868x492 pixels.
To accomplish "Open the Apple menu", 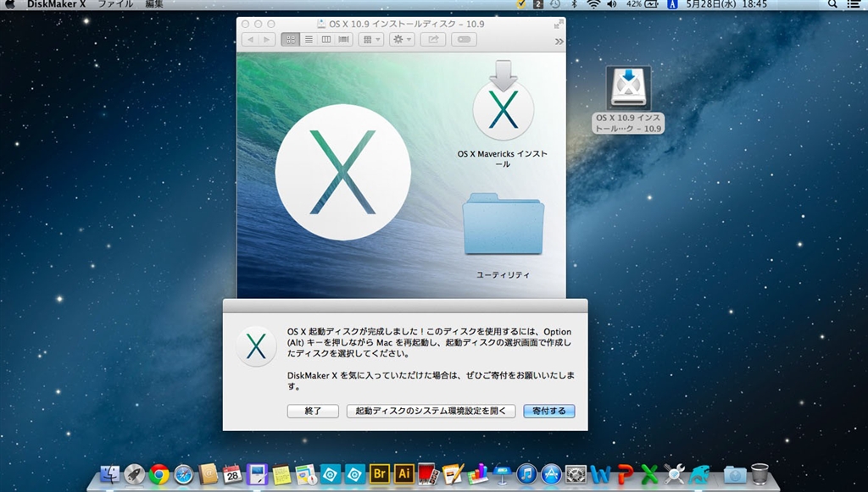I will [10, 4].
